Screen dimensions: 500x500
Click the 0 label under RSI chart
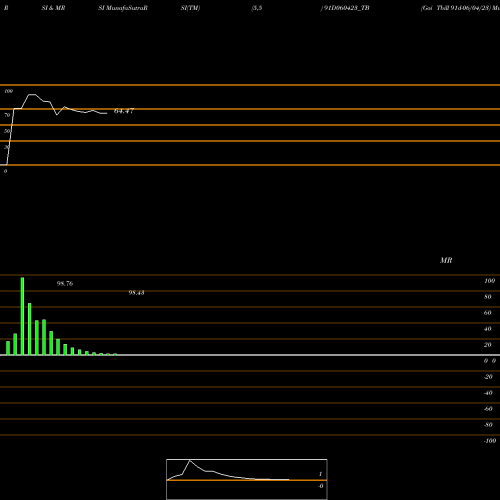(x=5, y=171)
